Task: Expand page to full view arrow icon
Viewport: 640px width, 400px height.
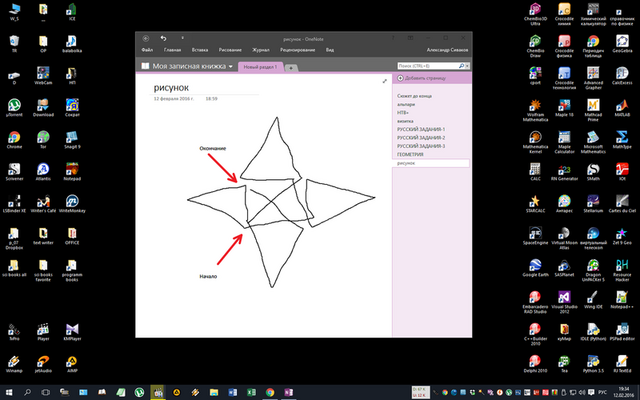Action: pyautogui.click(x=384, y=81)
